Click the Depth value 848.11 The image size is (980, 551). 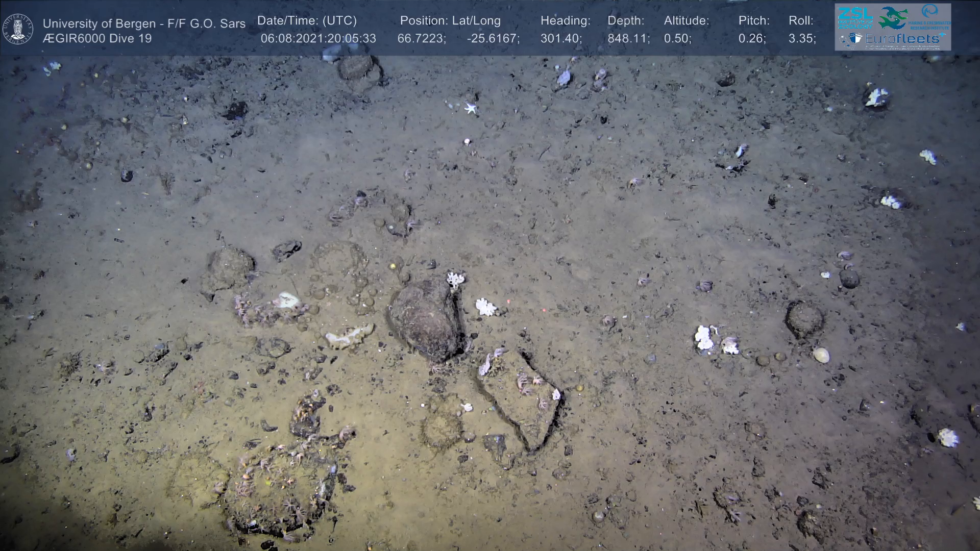click(x=628, y=39)
